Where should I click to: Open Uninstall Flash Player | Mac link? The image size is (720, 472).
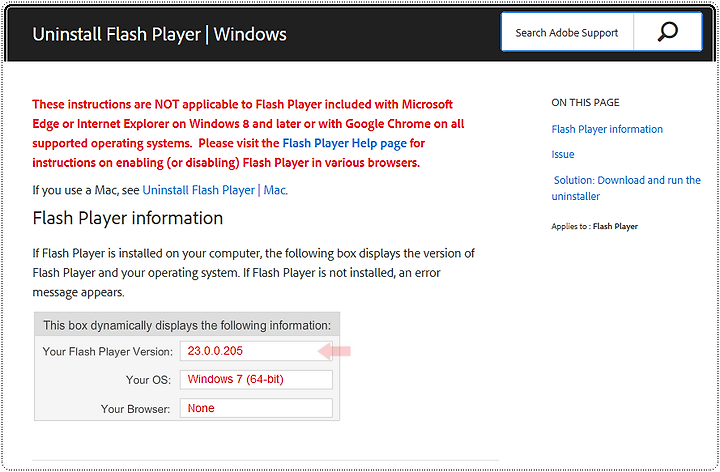coord(214,190)
